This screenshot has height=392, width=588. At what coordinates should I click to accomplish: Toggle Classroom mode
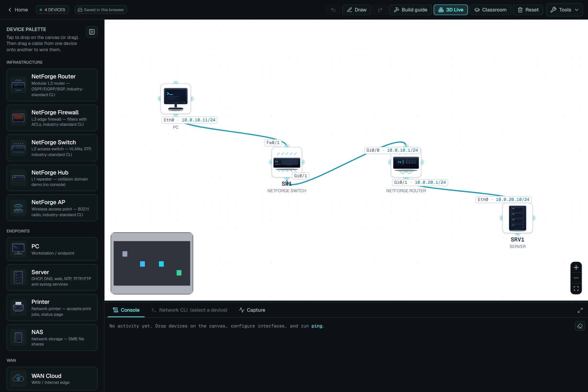point(490,10)
